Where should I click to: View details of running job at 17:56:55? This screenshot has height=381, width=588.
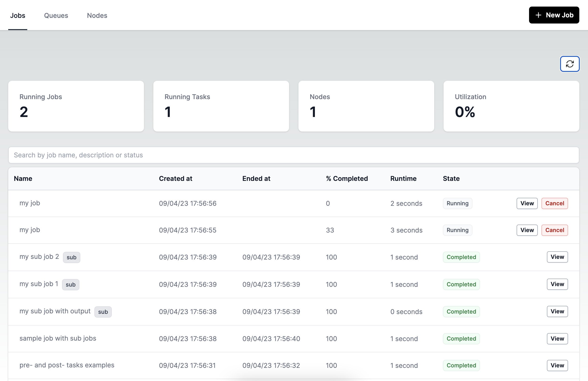pyautogui.click(x=526, y=230)
